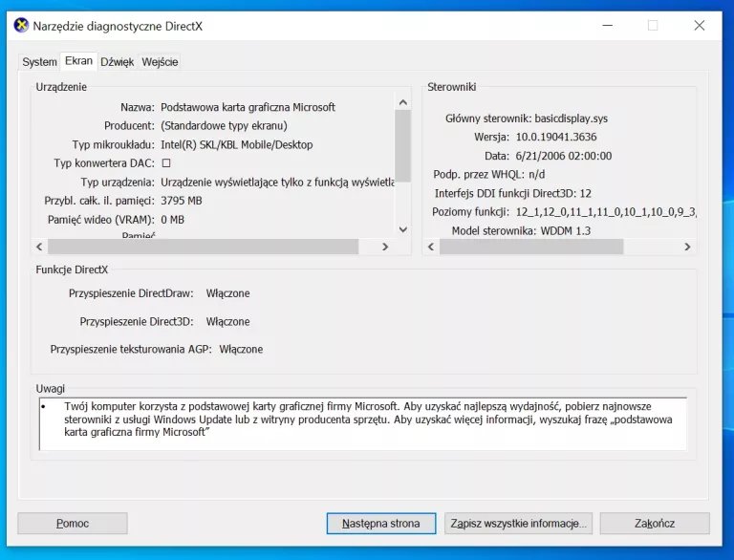Click left arrow of Urządzenie horizontal scrollbar
This screenshot has width=734, height=560.
pyautogui.click(x=39, y=247)
